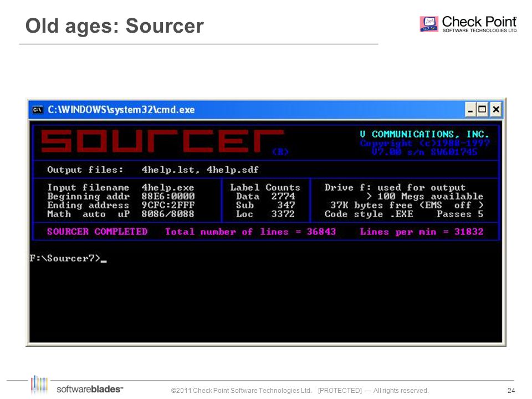Click the Data count '2774'

point(283,196)
